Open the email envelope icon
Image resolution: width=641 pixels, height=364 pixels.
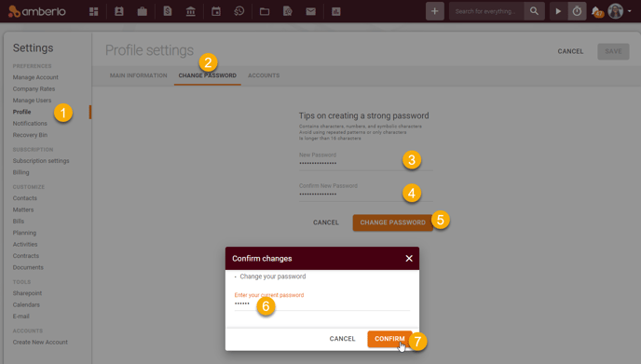click(310, 11)
